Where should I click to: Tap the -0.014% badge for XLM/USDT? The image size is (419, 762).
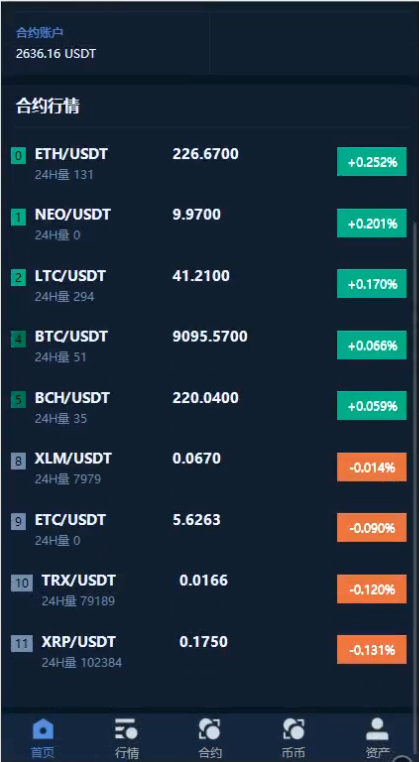[372, 467]
